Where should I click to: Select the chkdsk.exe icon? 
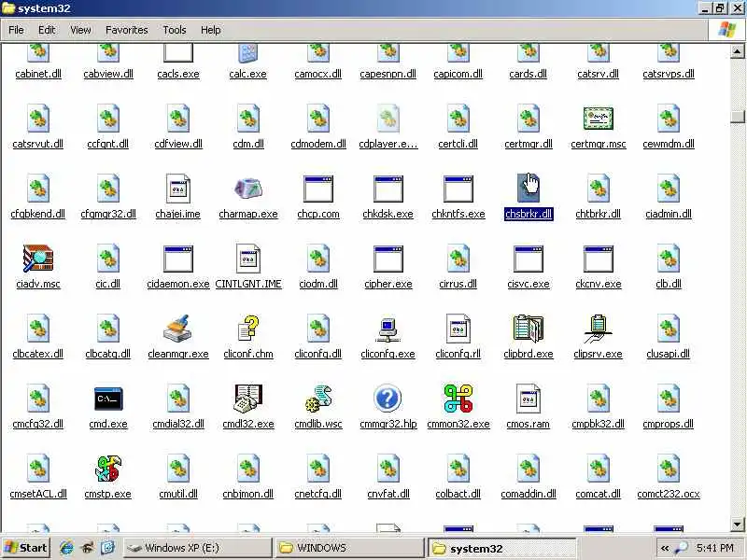click(x=388, y=189)
